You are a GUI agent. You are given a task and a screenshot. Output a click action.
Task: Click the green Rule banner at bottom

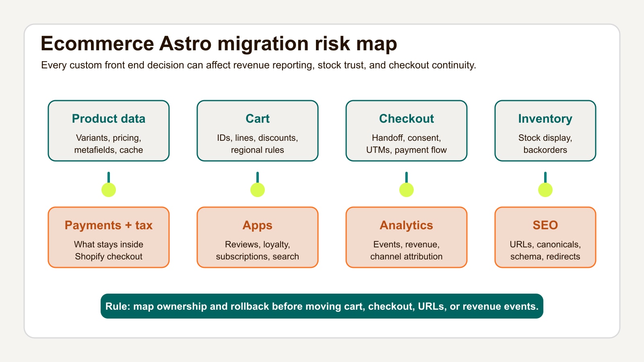[x=322, y=306]
